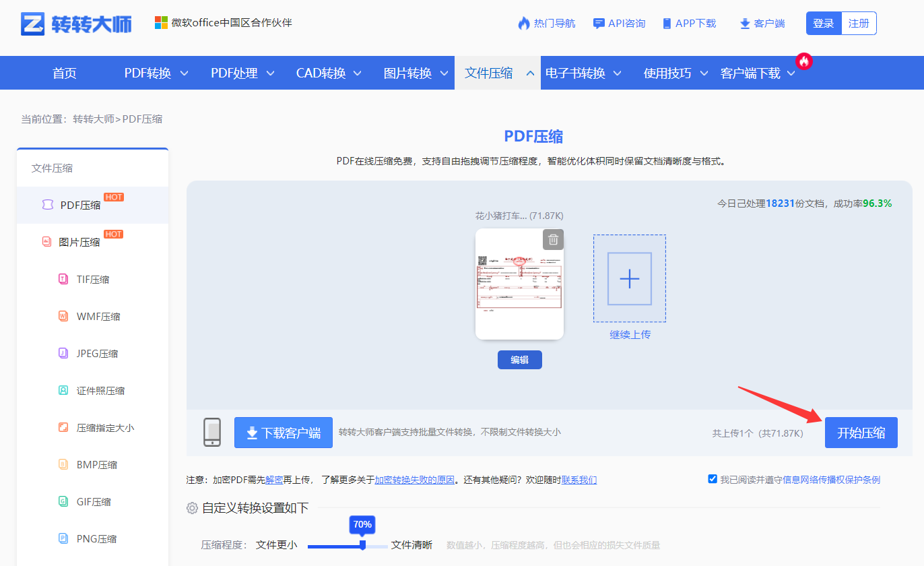Screen dimensions: 924x566
Task: Click the 文件压缩 sidebar heading
Action: pos(52,168)
